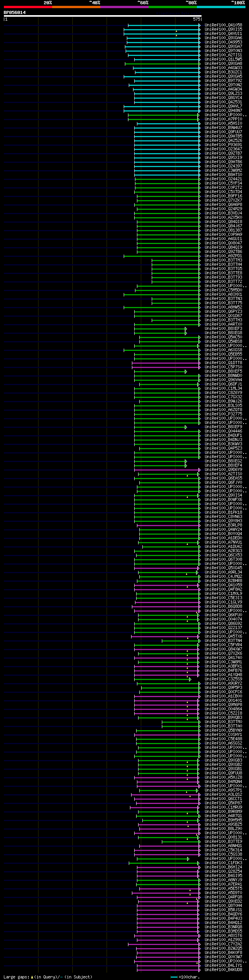Click the purple alignment bar for UniRef100_C5P7S0
The width and height of the screenshot is (249, 980).
pos(166,367)
